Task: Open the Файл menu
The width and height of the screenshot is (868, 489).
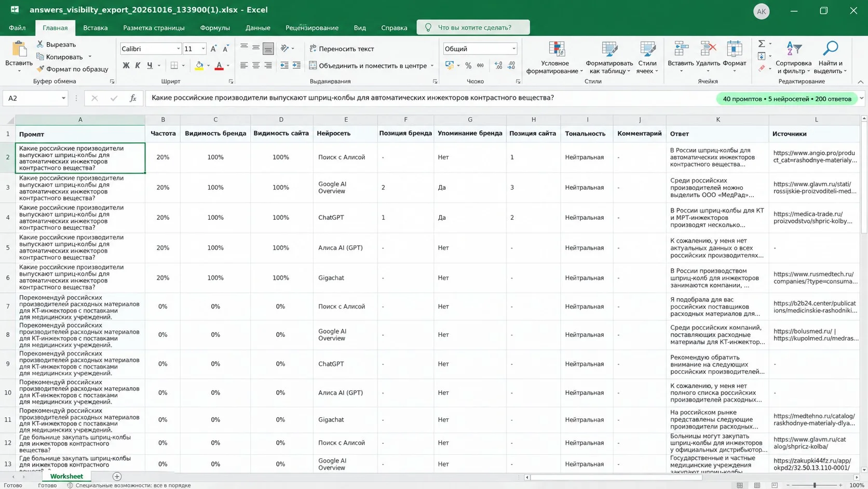Action: coord(17,28)
